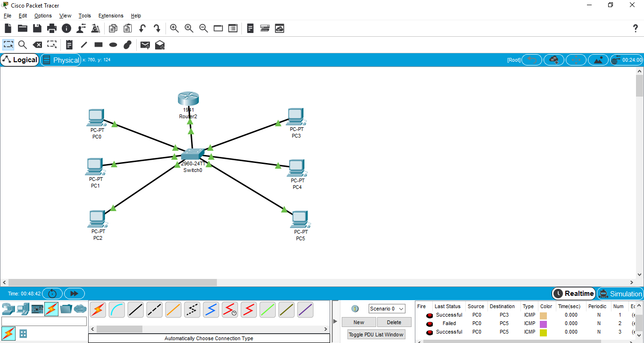The width and height of the screenshot is (644, 343).
Task: Open the Edit menu
Action: coord(23,16)
